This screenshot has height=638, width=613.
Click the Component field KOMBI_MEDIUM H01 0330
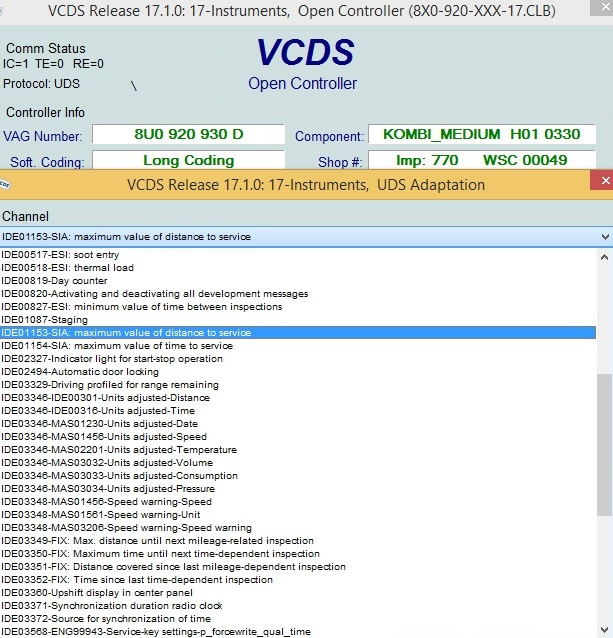pyautogui.click(x=482, y=134)
